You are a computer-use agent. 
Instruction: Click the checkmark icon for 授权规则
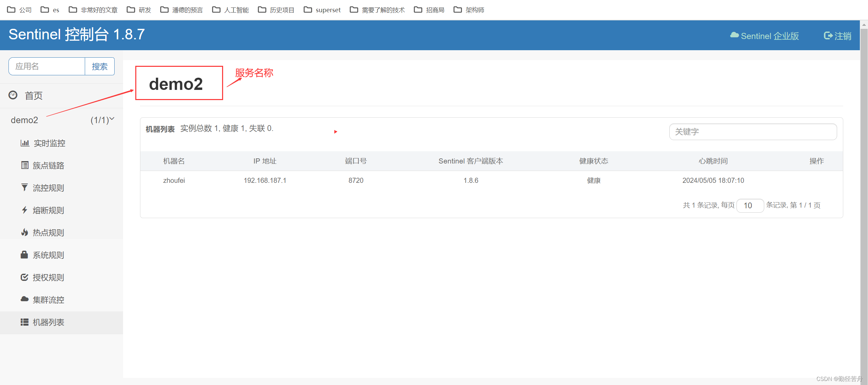click(x=24, y=277)
